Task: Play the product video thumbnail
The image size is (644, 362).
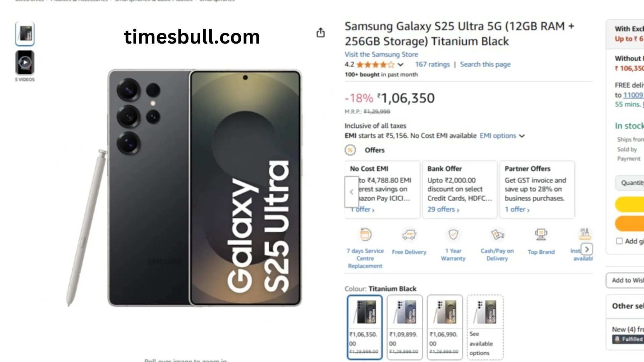Action: pos(25,62)
